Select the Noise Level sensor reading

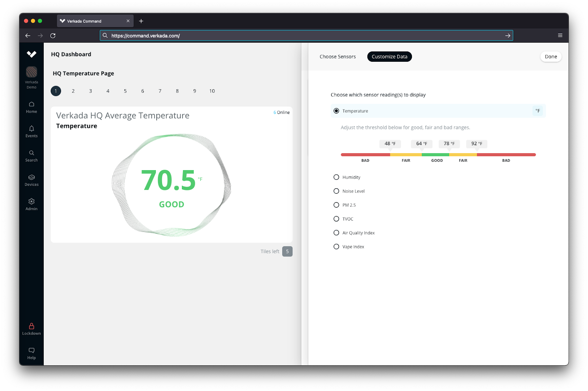[336, 191]
